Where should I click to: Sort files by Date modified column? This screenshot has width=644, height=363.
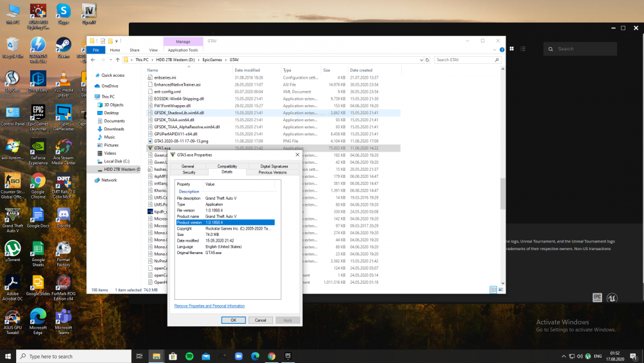247,70
